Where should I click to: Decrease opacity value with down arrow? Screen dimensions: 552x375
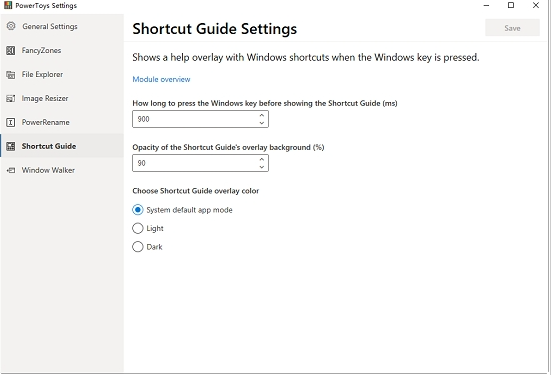click(262, 167)
